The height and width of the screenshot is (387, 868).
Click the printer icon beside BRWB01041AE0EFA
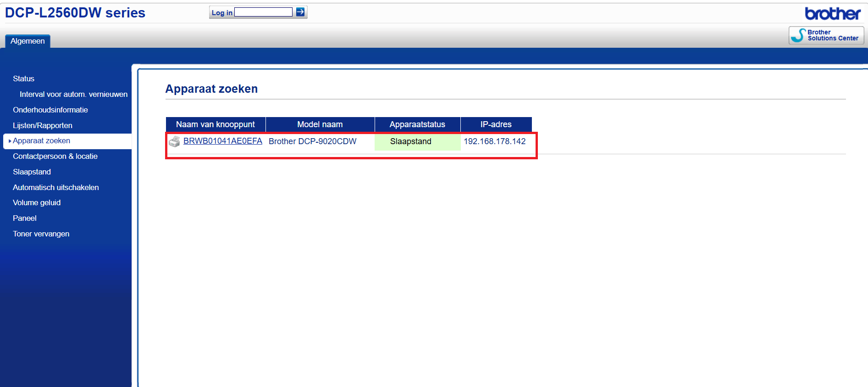click(x=174, y=141)
